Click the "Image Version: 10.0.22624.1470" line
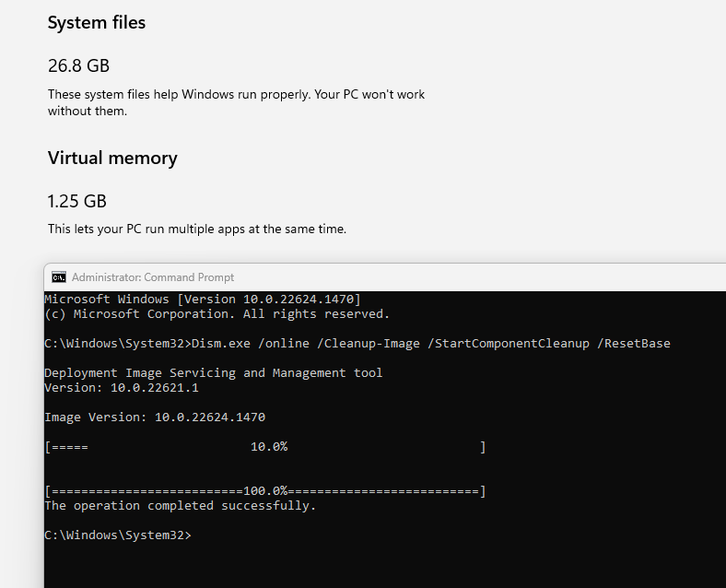The width and height of the screenshot is (726, 588). coord(154,417)
